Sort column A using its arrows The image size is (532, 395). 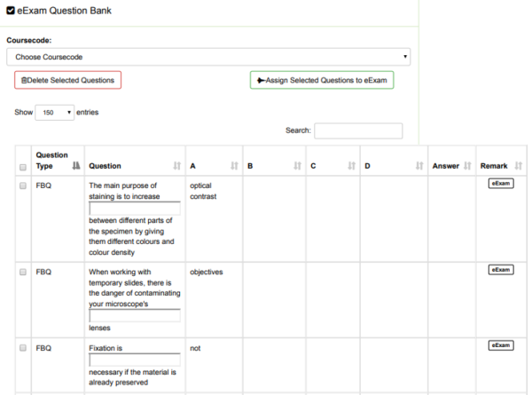tap(234, 166)
